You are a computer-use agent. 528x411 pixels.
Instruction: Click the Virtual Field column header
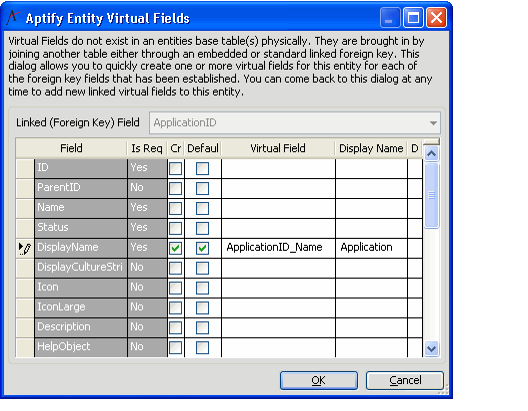(x=278, y=148)
